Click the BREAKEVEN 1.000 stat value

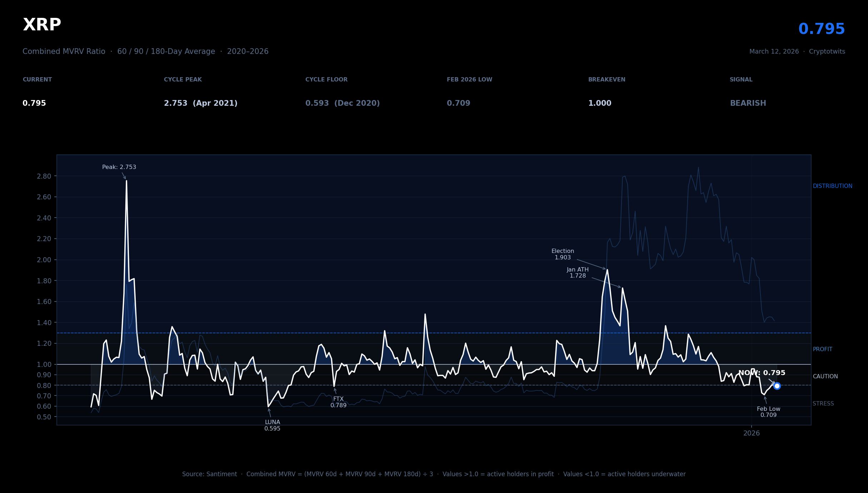(599, 103)
